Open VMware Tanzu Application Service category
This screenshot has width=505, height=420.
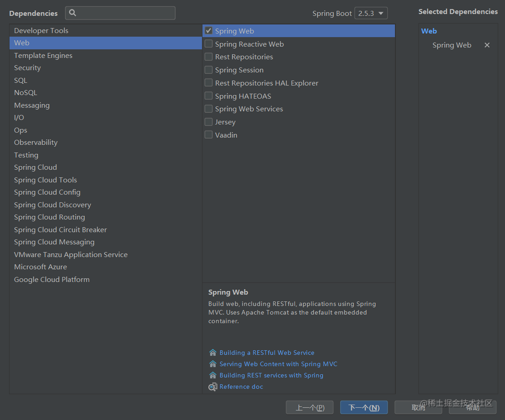click(106, 254)
